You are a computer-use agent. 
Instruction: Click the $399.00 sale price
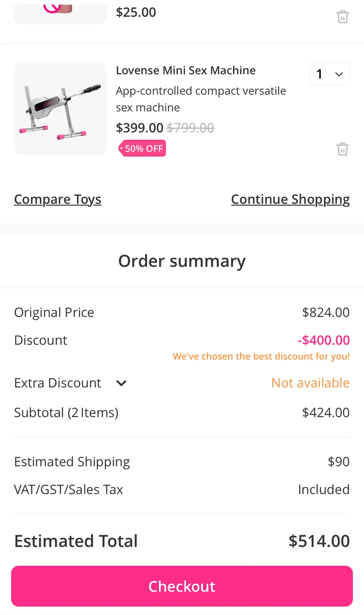[140, 128]
